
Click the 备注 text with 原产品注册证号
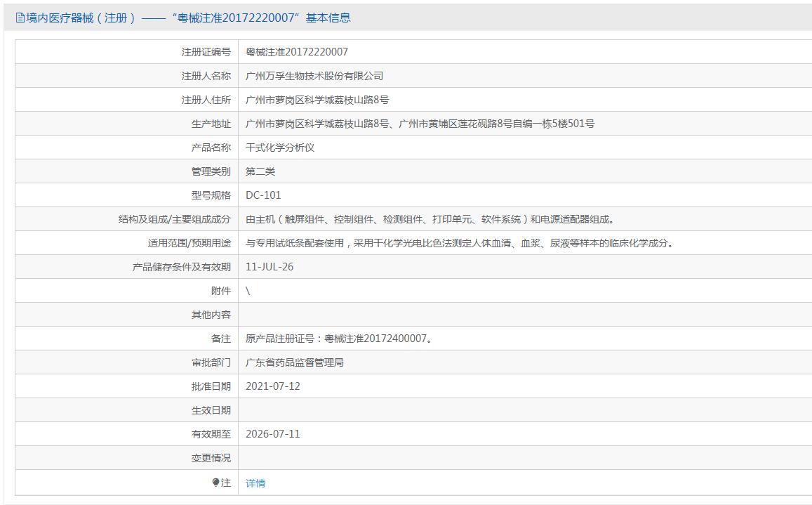[339, 339]
